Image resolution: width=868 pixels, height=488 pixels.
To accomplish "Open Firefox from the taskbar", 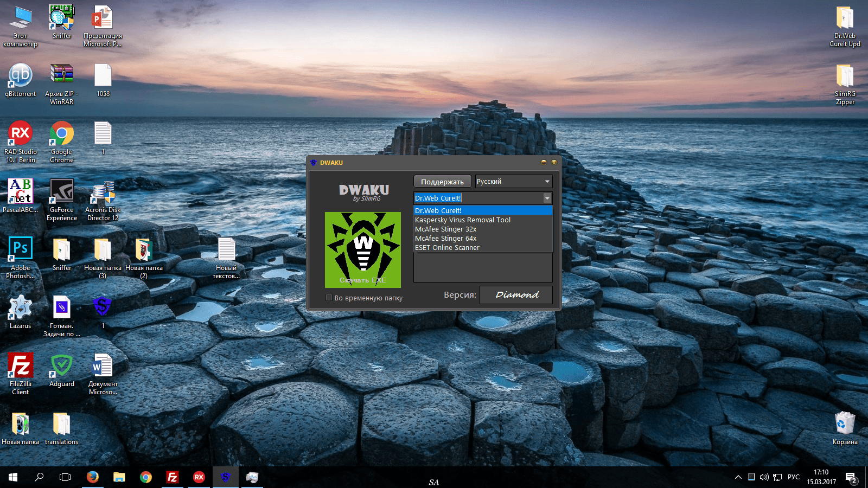I will [x=93, y=477].
